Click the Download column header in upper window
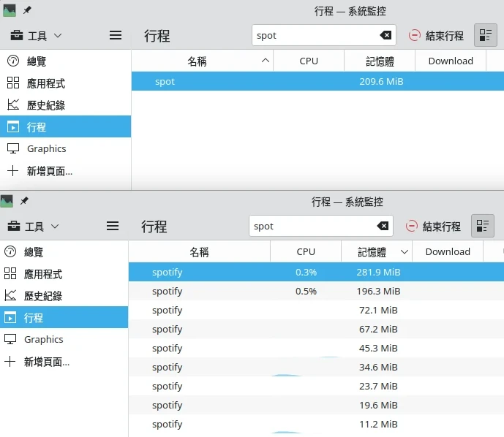 [450, 61]
